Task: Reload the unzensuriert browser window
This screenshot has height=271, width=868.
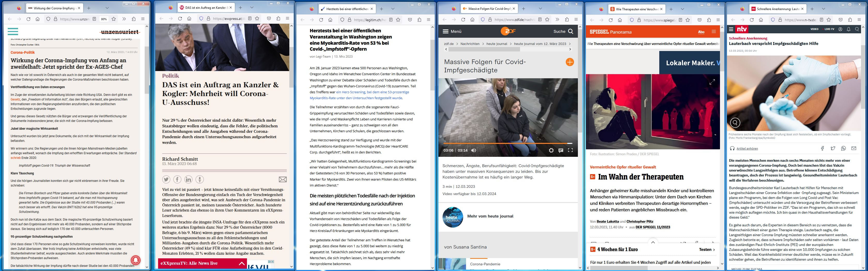Action: coord(28,19)
